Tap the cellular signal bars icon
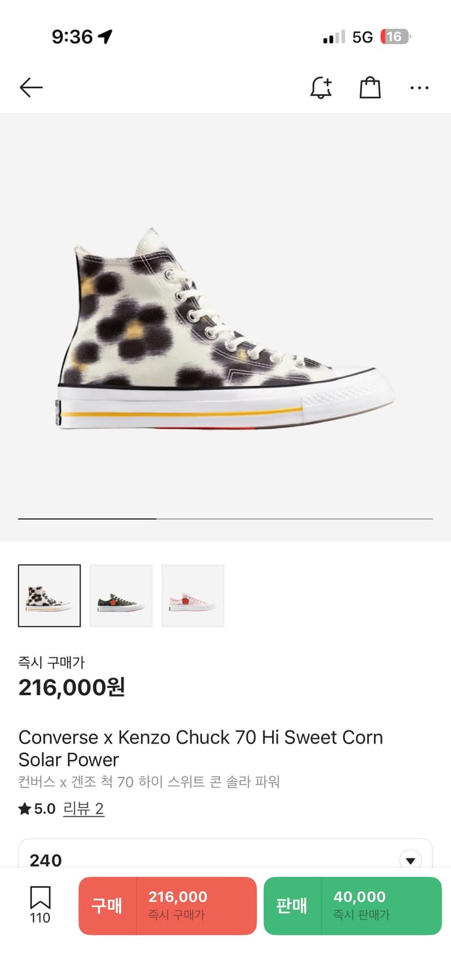 point(333,37)
